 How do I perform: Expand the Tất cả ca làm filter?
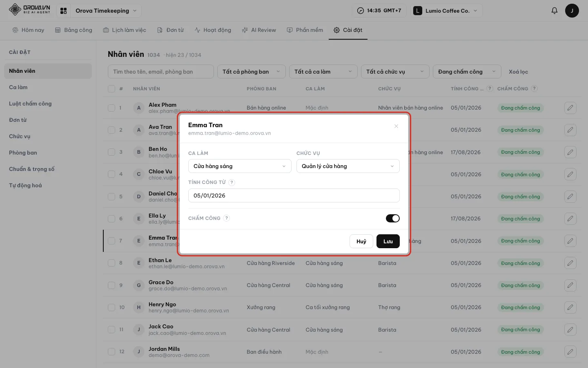pyautogui.click(x=323, y=72)
